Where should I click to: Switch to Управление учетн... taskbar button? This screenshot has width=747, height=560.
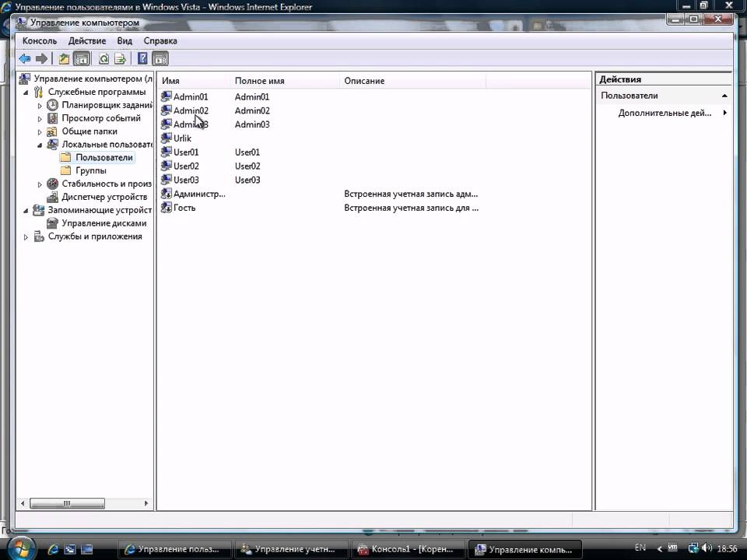click(x=291, y=549)
